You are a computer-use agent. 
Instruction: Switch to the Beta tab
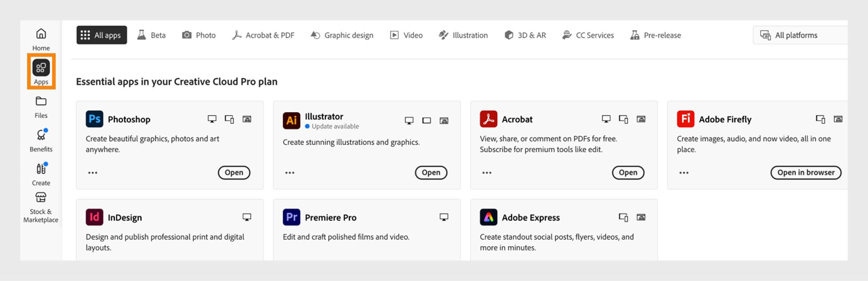coord(151,35)
